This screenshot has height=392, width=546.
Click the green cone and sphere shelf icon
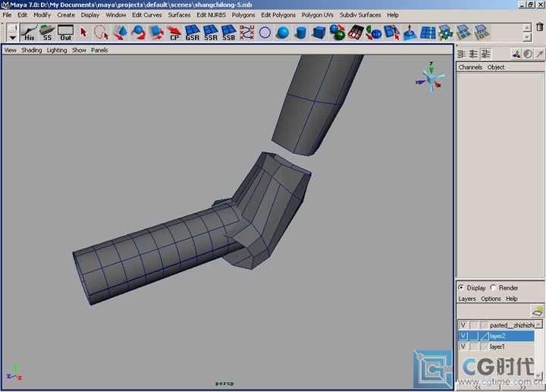(x=374, y=33)
